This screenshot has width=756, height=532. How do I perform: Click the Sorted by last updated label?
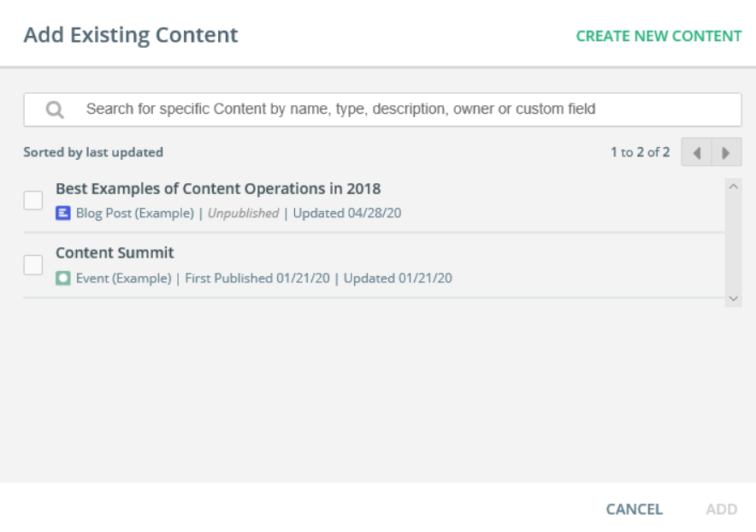93,152
